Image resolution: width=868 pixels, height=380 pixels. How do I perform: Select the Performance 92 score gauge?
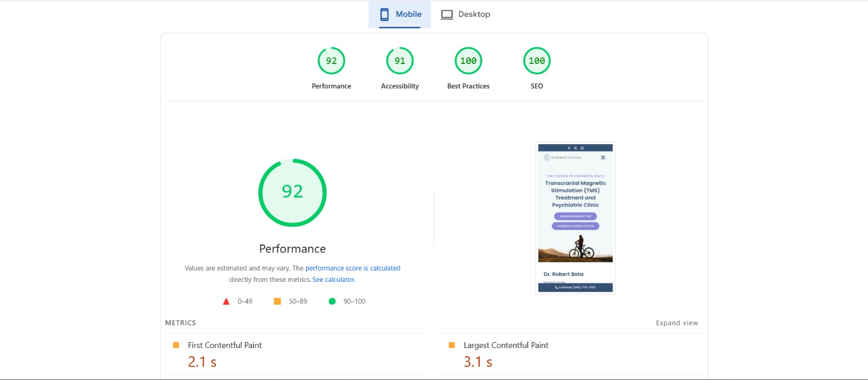pyautogui.click(x=331, y=61)
